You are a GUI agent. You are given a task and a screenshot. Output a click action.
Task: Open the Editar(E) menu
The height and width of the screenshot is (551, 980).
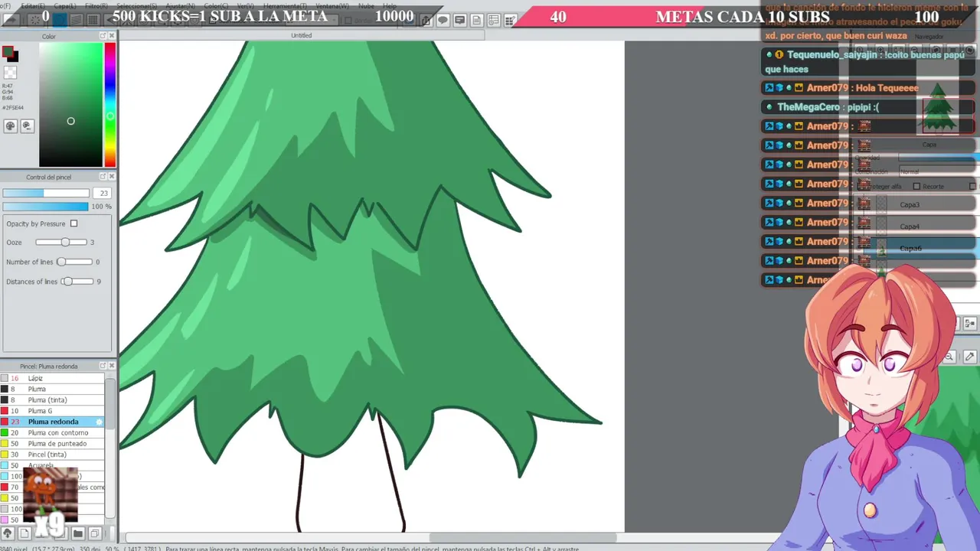pyautogui.click(x=32, y=5)
